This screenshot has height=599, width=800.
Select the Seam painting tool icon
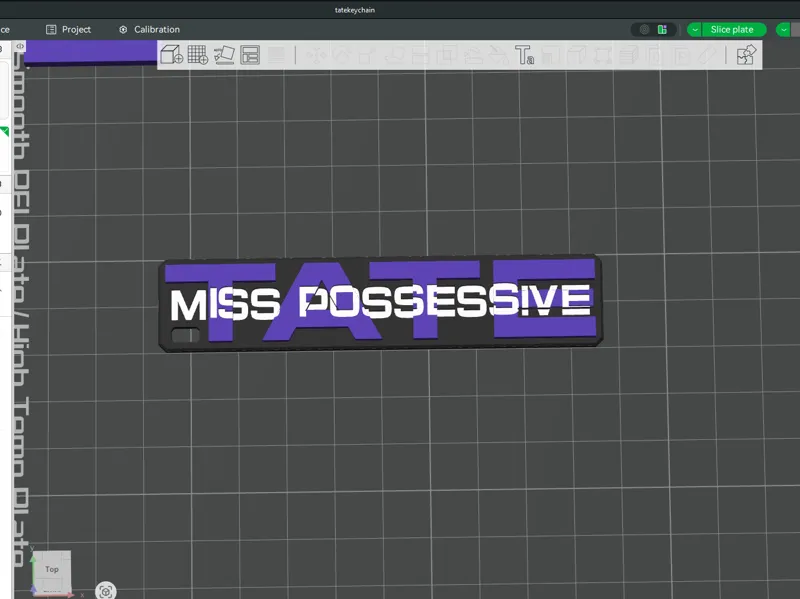click(498, 55)
